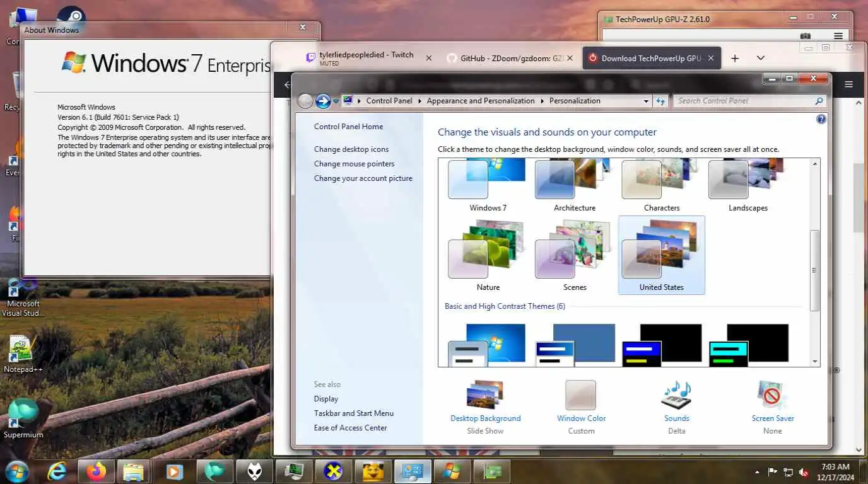
Task: Close the Download TechPowerUp tab
Action: click(x=711, y=58)
